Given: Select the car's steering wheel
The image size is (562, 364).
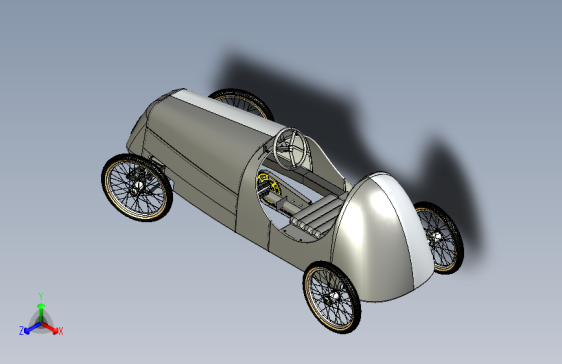Looking at the screenshot, I should click(291, 148).
